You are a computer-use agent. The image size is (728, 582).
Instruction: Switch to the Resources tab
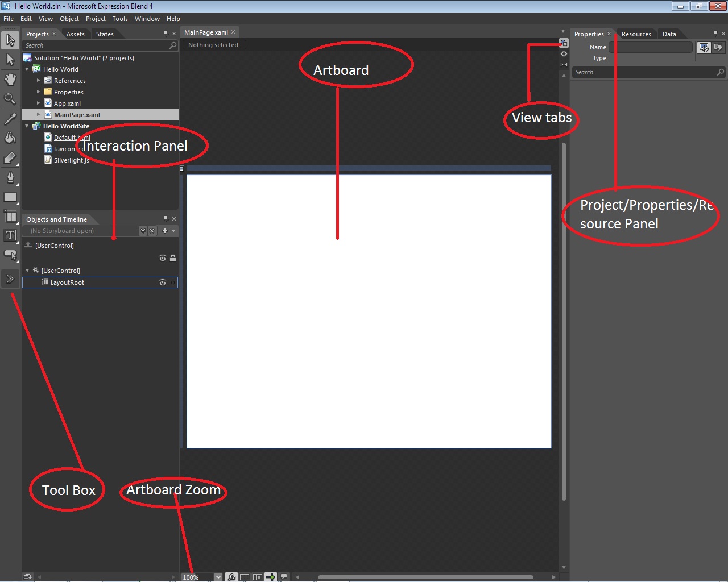tap(636, 34)
